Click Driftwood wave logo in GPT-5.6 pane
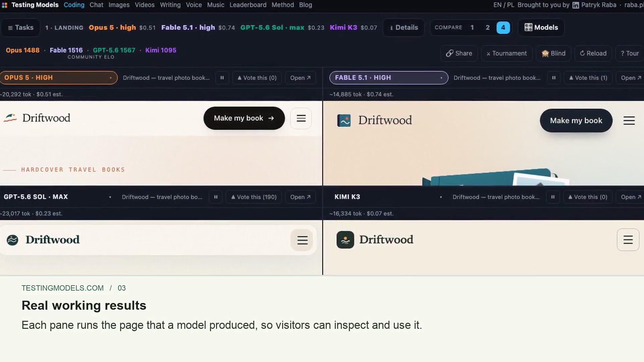644x362 pixels. point(12,240)
